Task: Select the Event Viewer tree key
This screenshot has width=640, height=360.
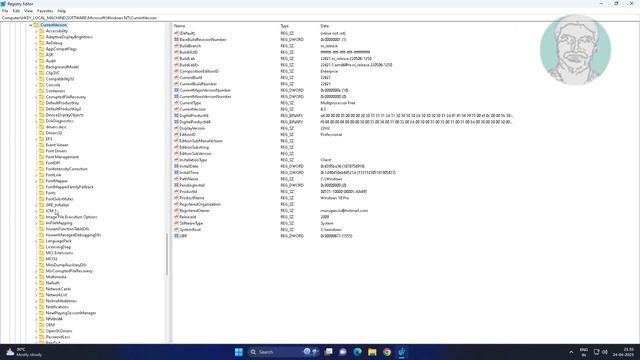Action: click(57, 145)
